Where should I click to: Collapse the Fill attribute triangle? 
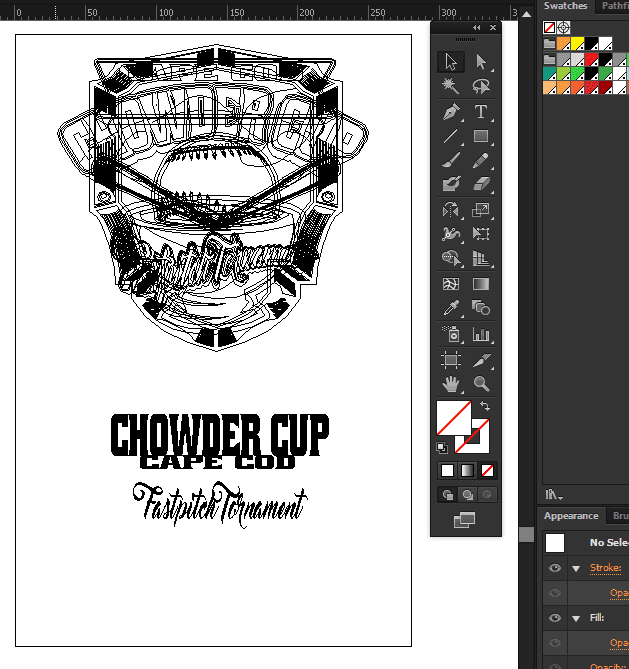point(576,618)
